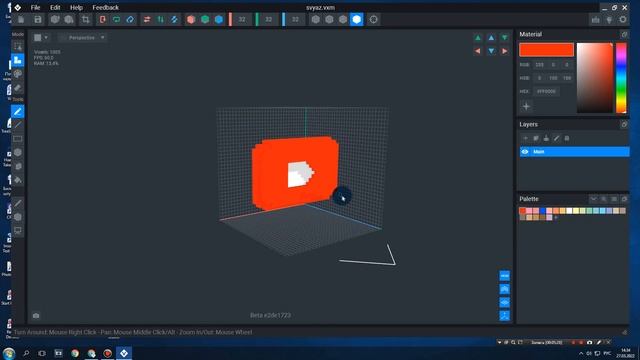Screen dimensions: 640x360
Task: Pick the blue swatch in Palette
Action: 542,211
